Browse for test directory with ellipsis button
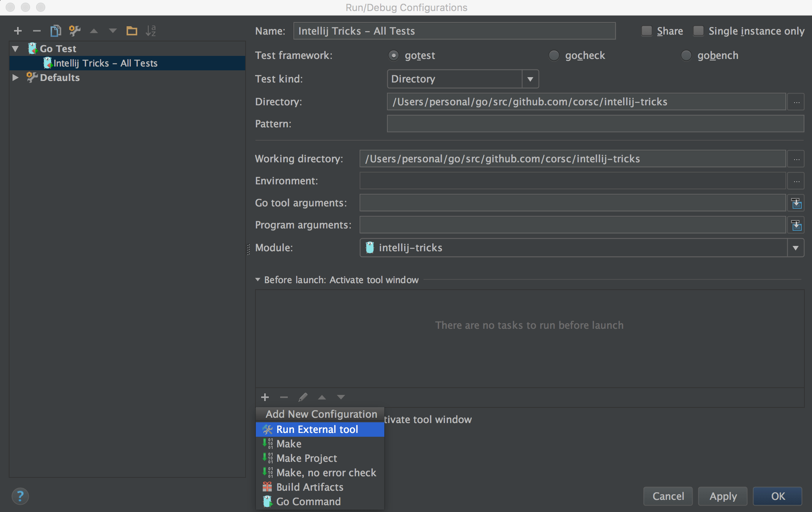Image resolution: width=812 pixels, height=512 pixels. pyautogui.click(x=796, y=102)
